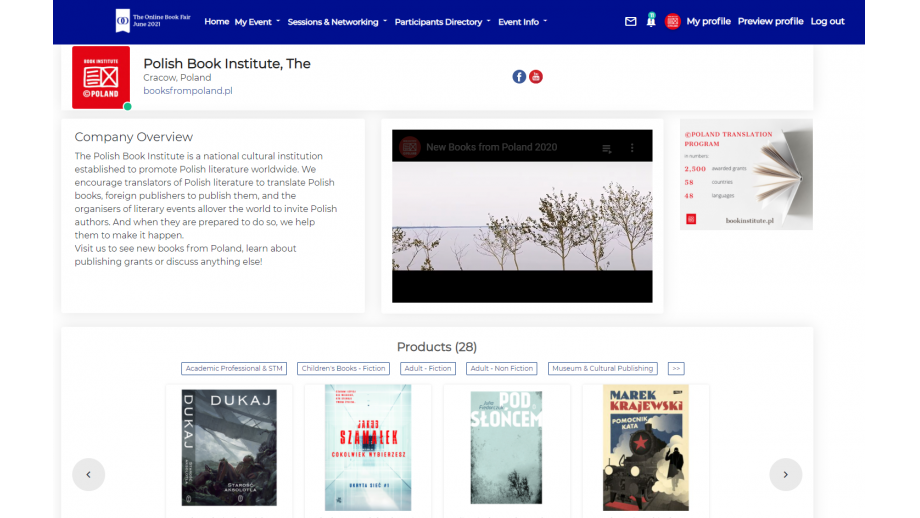Open the notifications bell
920x518 pixels.
pyautogui.click(x=651, y=21)
